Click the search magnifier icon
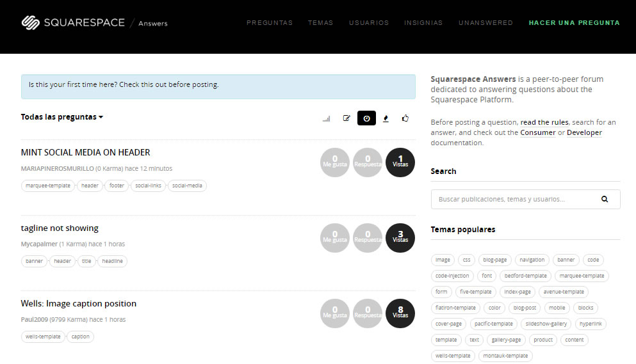The width and height of the screenshot is (636, 364). (x=605, y=199)
